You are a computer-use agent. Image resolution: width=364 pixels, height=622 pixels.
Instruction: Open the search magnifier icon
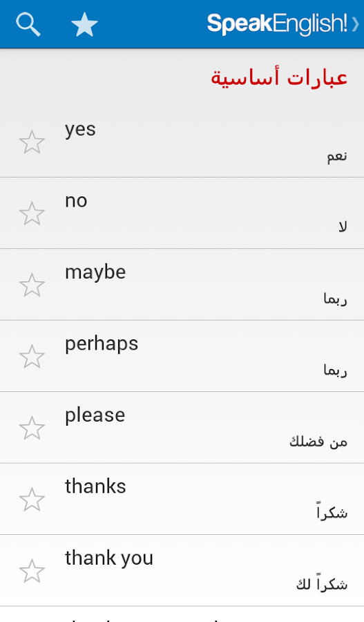click(28, 25)
